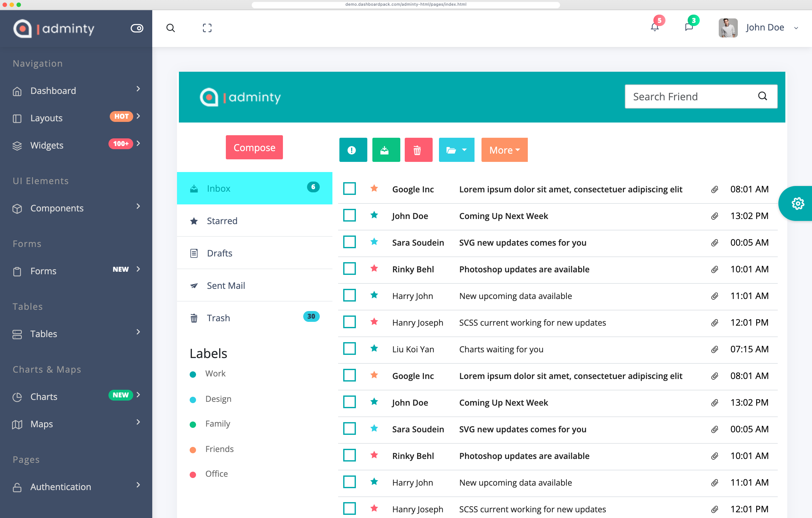
Task: Toggle the star on first Sara Soudein email
Action: click(374, 242)
